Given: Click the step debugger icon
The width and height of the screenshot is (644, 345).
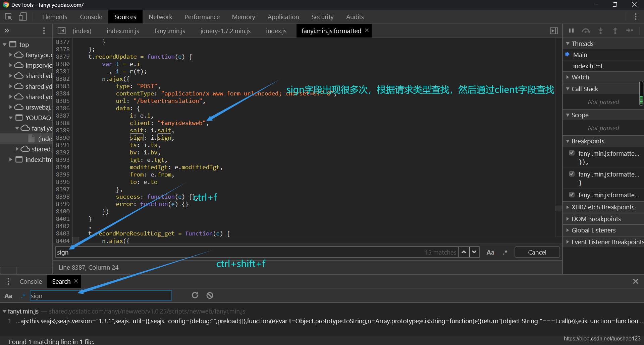Looking at the screenshot, I should [x=630, y=31].
